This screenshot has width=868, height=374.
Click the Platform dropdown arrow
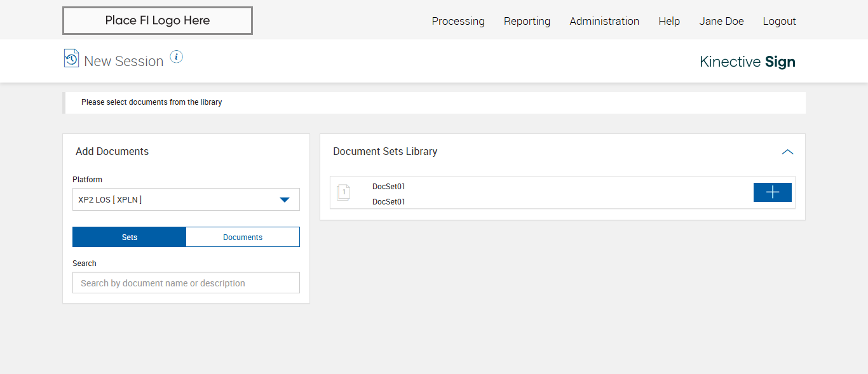285,200
